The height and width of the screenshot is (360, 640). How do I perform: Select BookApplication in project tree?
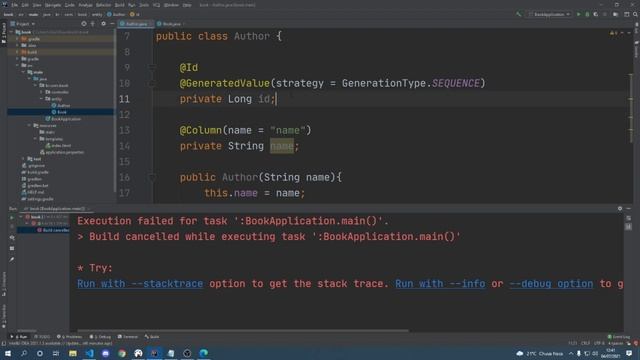(x=63, y=119)
